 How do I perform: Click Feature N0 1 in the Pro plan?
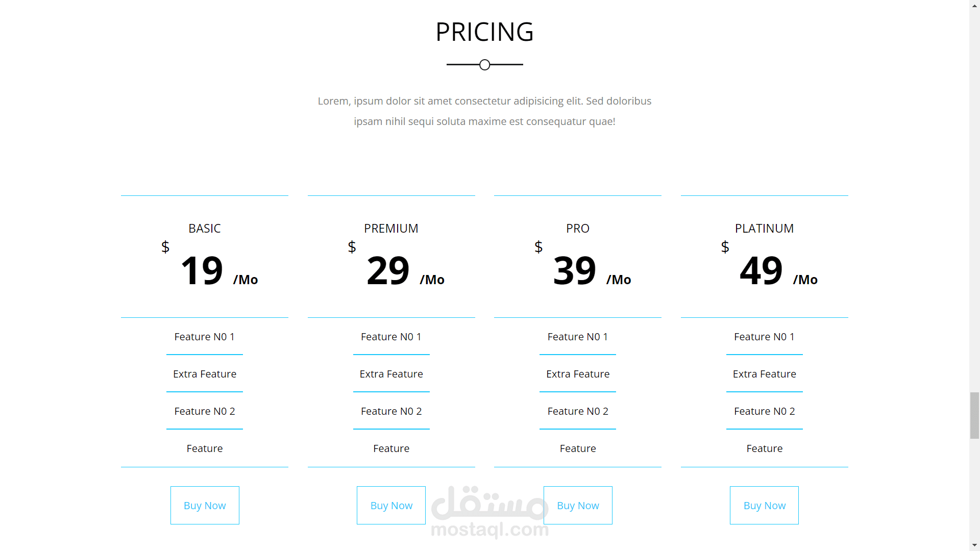(x=578, y=337)
